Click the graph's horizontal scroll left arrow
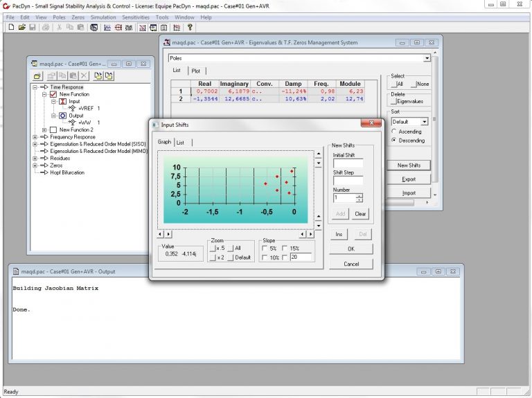Image resolution: width=532 pixels, height=398 pixels. point(161,234)
